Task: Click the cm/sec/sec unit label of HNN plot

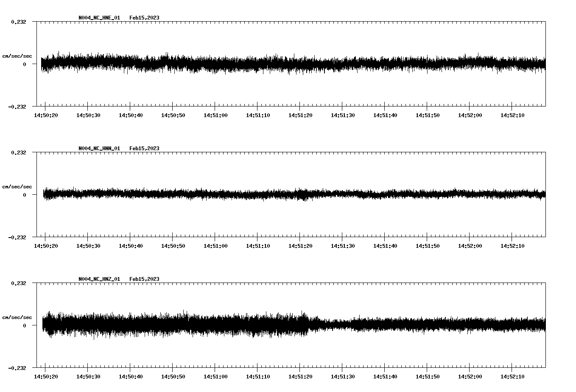Action: [x=17, y=187]
